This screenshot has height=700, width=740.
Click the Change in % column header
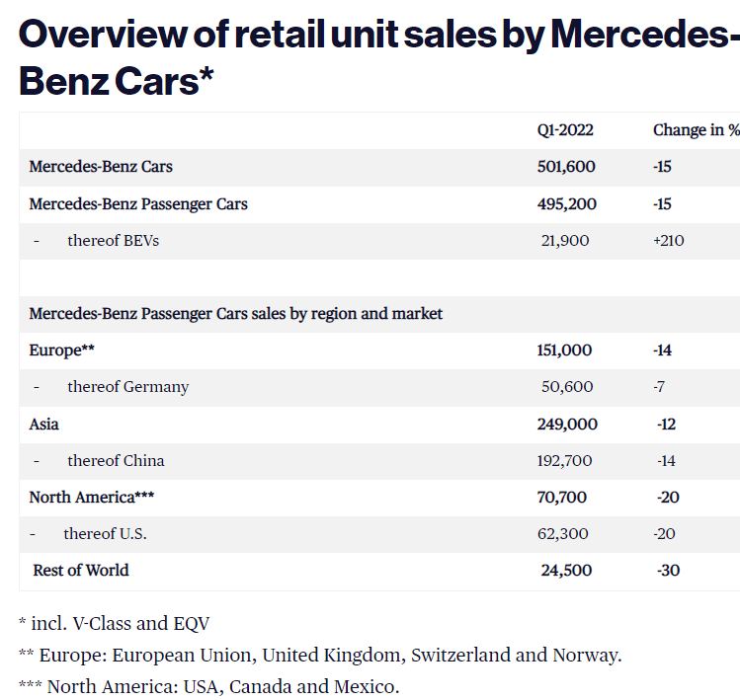click(x=696, y=129)
